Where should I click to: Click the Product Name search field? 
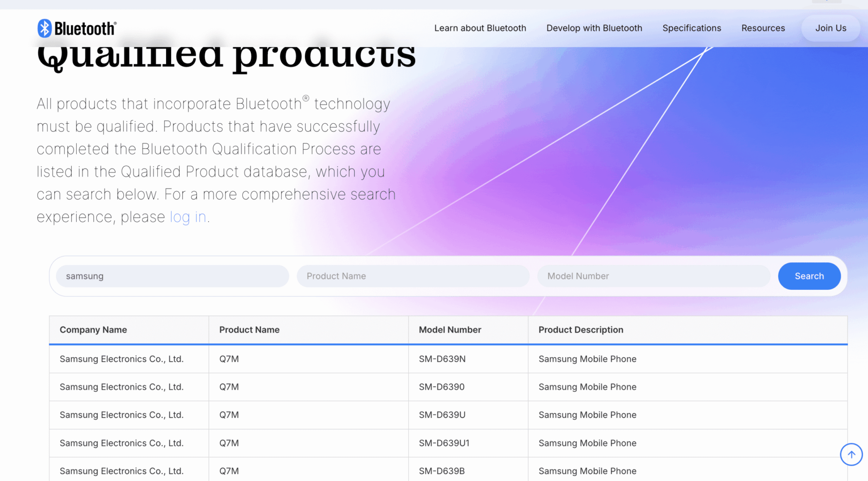pos(413,276)
